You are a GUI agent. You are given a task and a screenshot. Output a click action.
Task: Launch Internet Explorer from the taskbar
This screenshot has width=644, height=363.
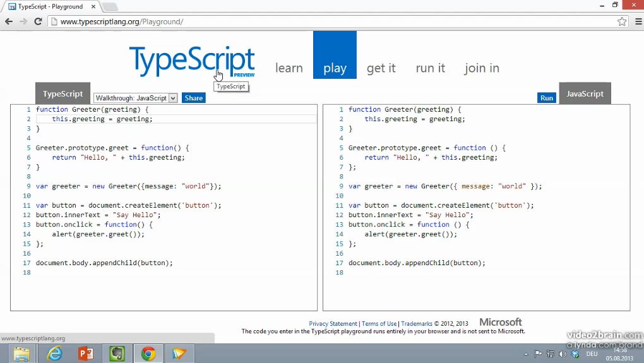(54, 354)
